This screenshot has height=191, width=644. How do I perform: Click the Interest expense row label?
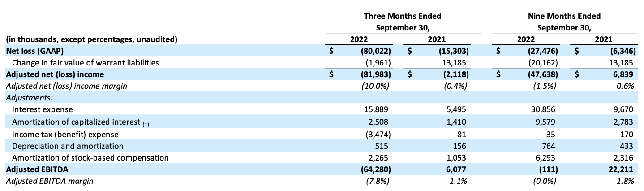click(42, 109)
